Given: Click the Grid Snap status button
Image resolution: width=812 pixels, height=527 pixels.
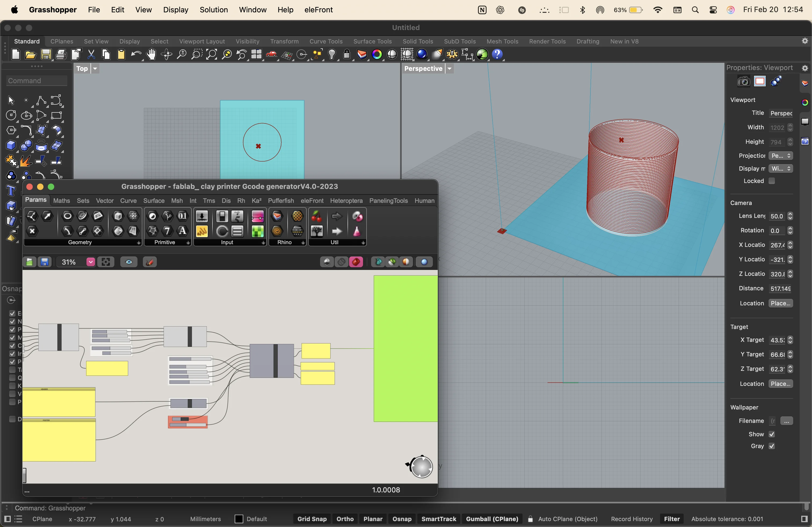Looking at the screenshot, I should coord(312,519).
